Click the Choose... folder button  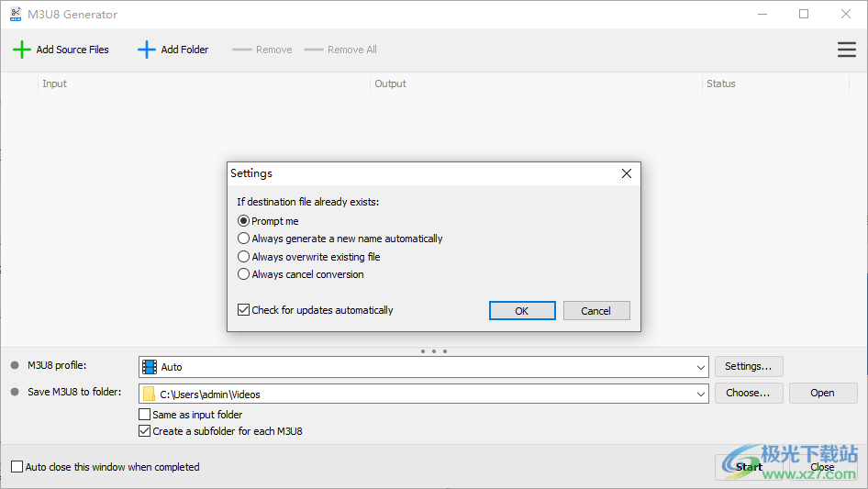pos(749,393)
